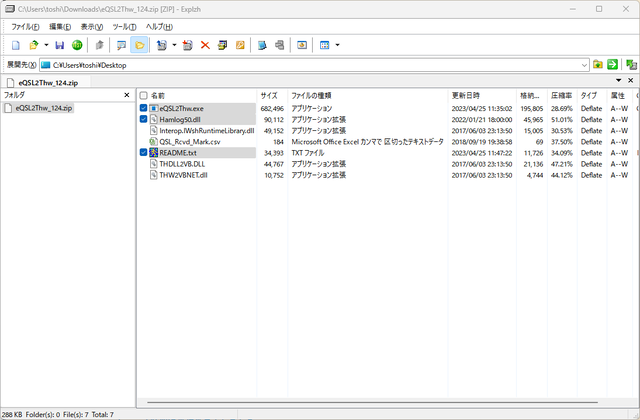
Task: Uncheck the Hamlog50.dll checkbox
Action: point(143,119)
